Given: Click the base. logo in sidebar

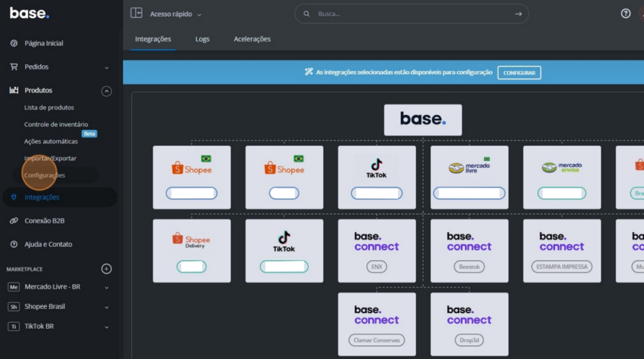Looking at the screenshot, I should coord(30,13).
